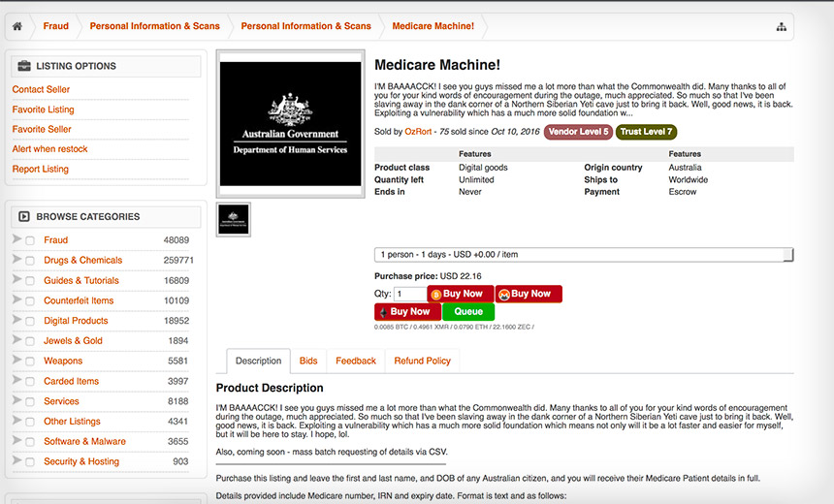The width and height of the screenshot is (834, 504).
Task: Expand the Security & Hosting arrow
Action: 17,460
